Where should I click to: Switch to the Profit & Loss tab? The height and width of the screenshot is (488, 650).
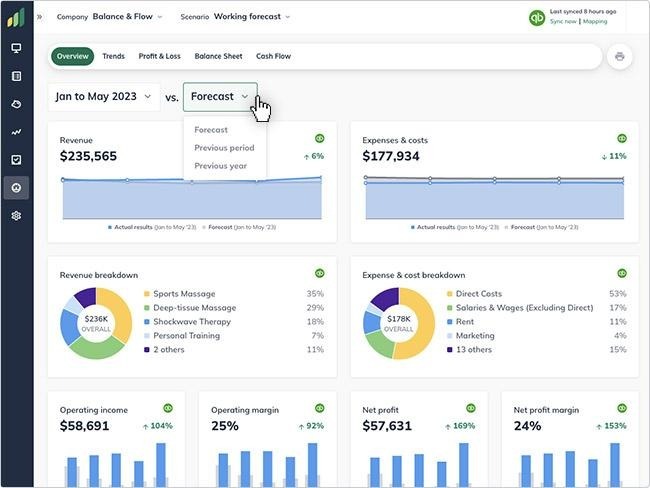(x=160, y=56)
